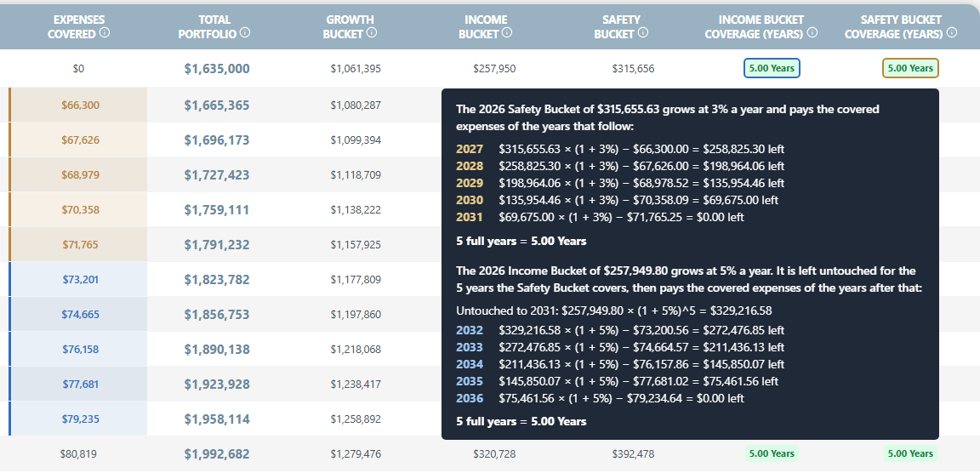Click the $70,358 expenses covered cell
Screen dimensions: 980x473
click(80, 210)
